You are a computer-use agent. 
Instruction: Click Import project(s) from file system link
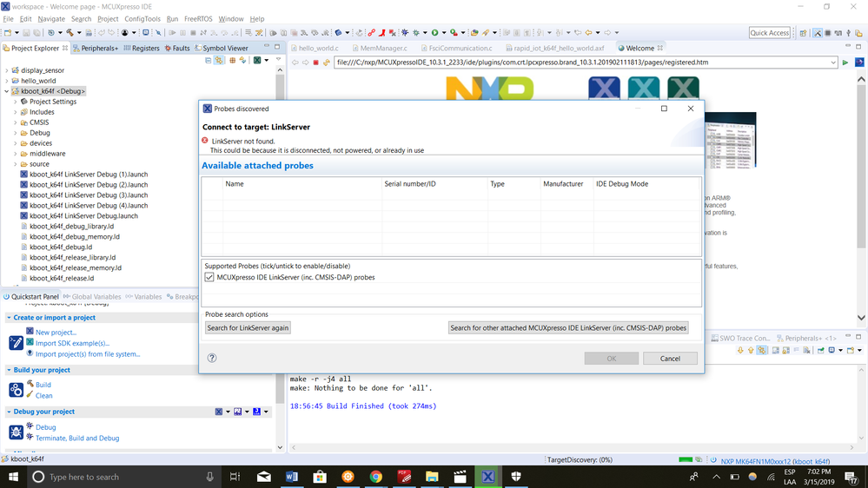(88, 354)
